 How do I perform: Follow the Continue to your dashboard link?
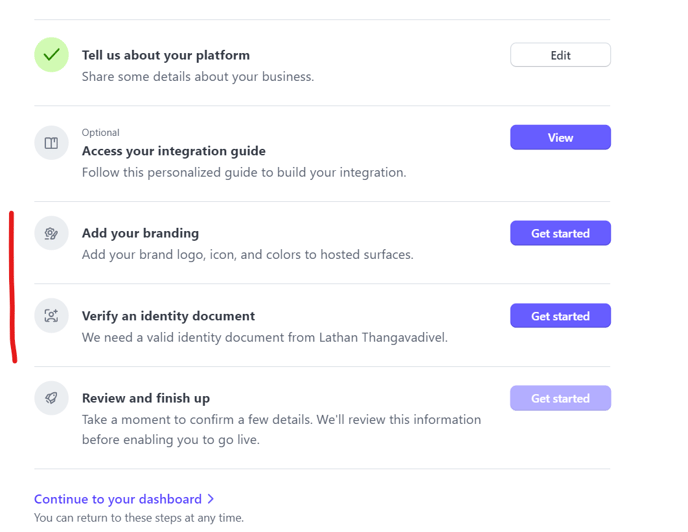118,499
